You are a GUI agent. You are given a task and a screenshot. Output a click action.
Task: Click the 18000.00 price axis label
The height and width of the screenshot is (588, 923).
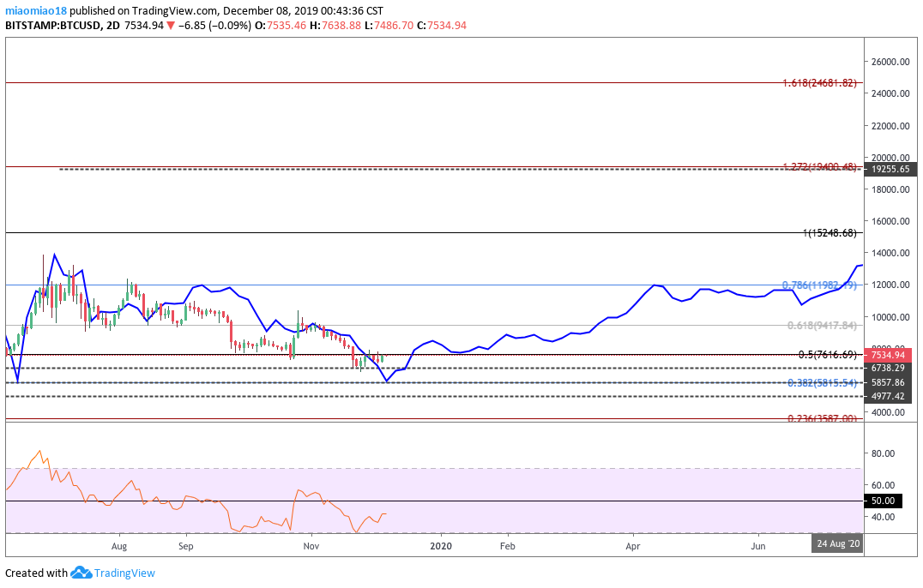(x=890, y=189)
